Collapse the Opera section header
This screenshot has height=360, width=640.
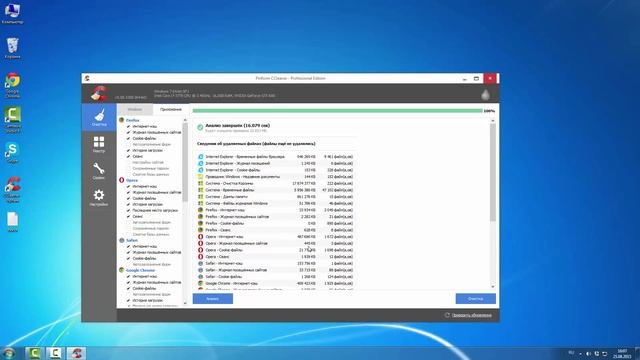pos(131,180)
